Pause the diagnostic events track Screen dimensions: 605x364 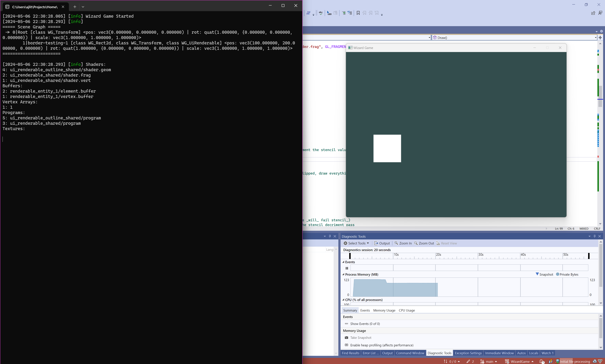tap(347, 268)
